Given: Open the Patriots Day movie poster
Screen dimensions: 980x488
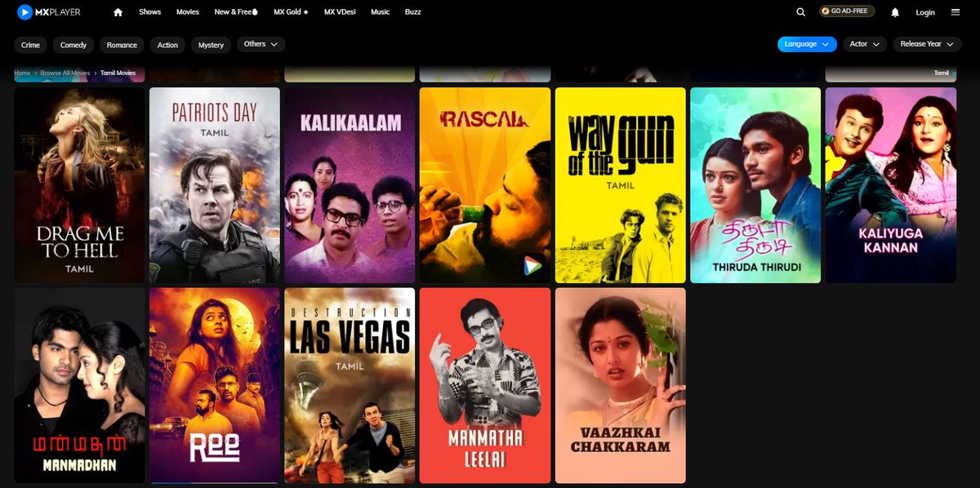Looking at the screenshot, I should click(x=215, y=185).
